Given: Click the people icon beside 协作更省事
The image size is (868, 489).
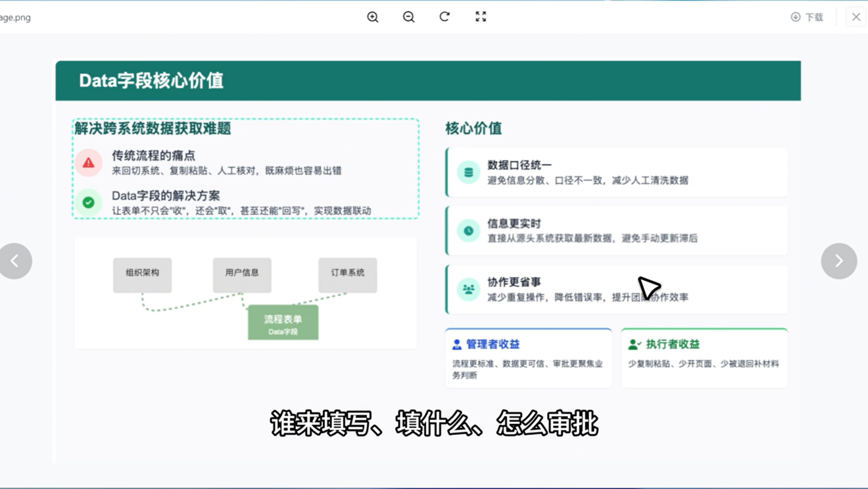Looking at the screenshot, I should coord(468,290).
